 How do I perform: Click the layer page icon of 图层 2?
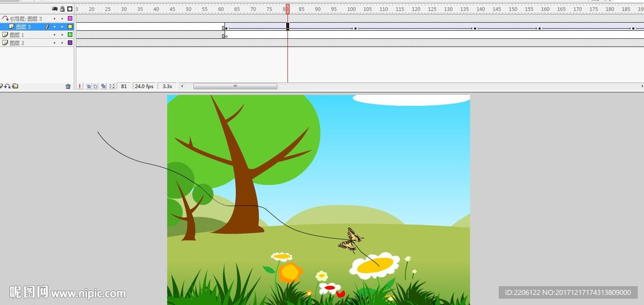click(5, 43)
